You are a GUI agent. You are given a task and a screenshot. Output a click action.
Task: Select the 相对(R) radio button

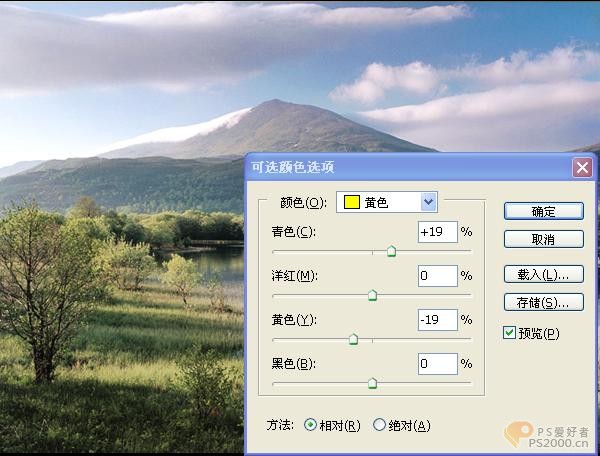(310, 425)
